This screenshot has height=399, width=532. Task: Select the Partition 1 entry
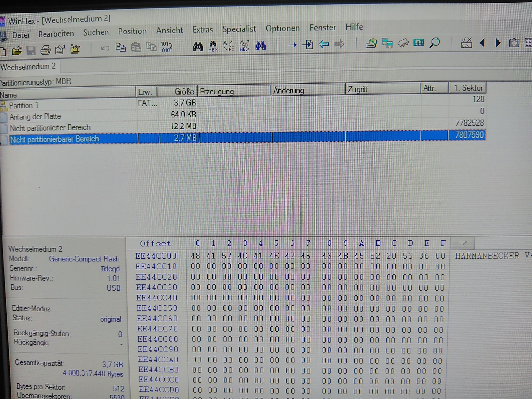tap(24, 105)
